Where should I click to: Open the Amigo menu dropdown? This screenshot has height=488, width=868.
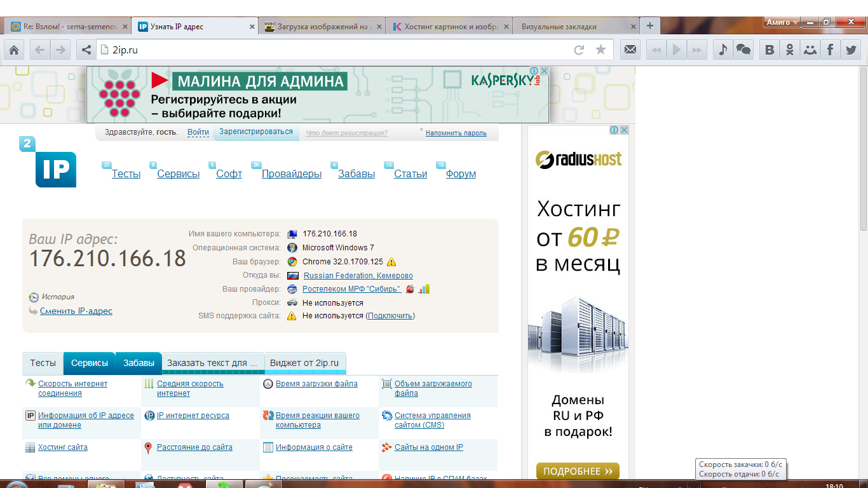782,22
